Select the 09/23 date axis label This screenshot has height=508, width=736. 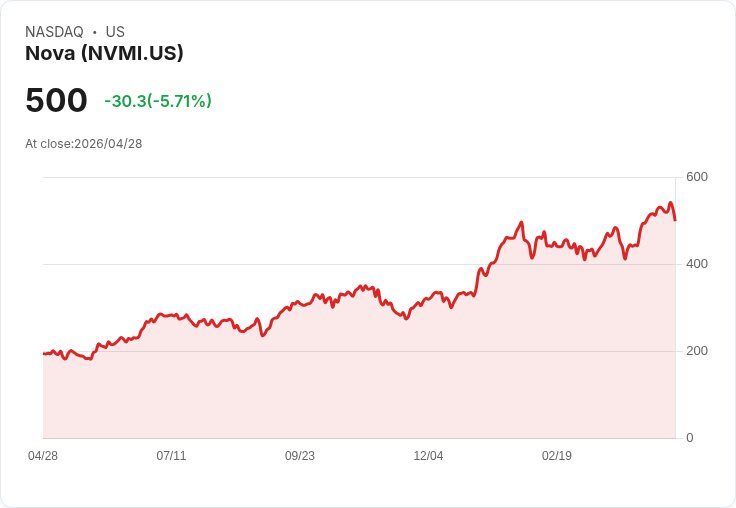(x=300, y=456)
